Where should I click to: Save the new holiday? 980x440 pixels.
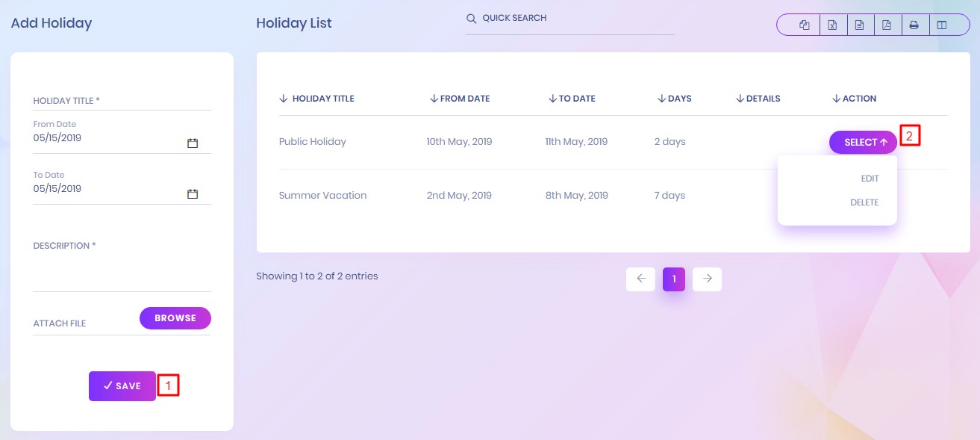(x=122, y=386)
